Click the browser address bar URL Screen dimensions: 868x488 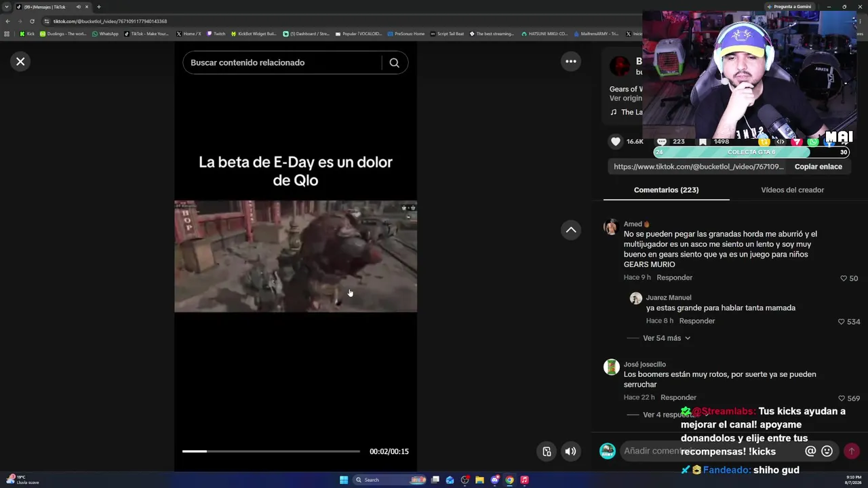pyautogui.click(x=110, y=21)
